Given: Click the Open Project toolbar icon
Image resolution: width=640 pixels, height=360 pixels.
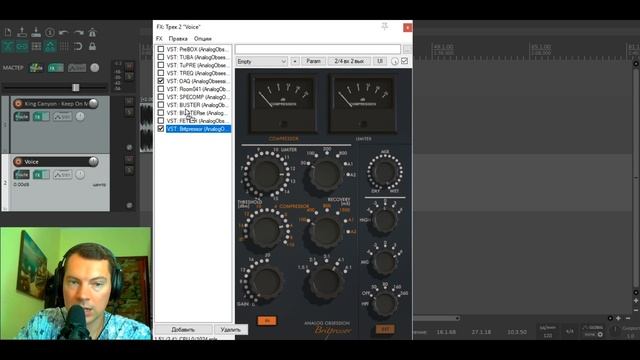Looking at the screenshot, I should click(22, 32).
